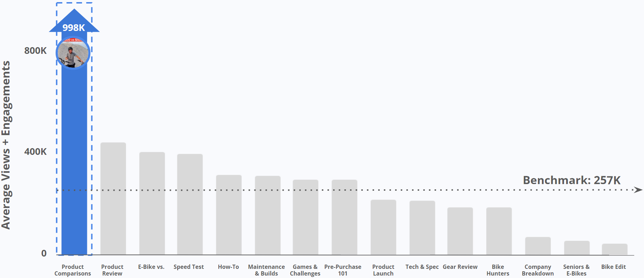Click the benchmark line's right arrowhead

(x=638, y=190)
